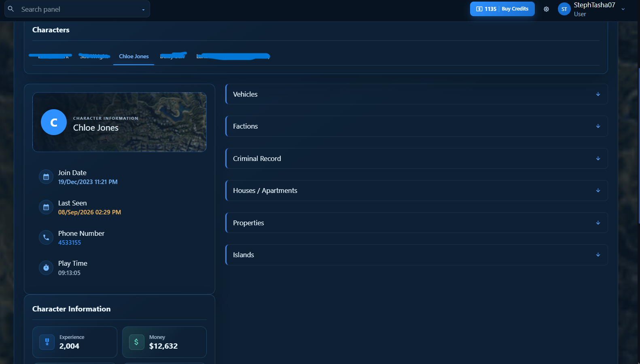
Task: Click the Last Seen calendar icon
Action: click(46, 207)
